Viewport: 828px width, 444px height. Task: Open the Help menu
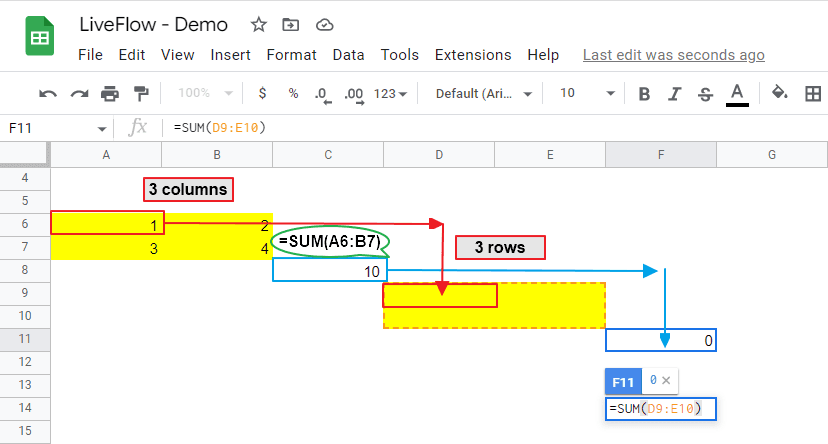(543, 55)
